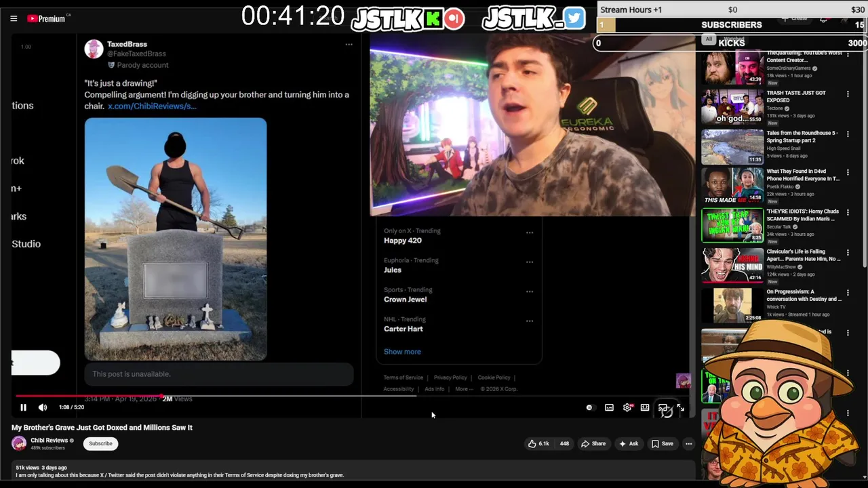Open On Progressivism conversation thumbnail
This screenshot has height=488, width=868.
732,306
